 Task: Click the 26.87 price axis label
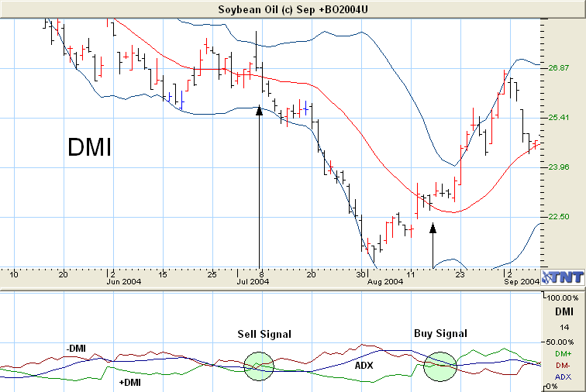tap(560, 68)
